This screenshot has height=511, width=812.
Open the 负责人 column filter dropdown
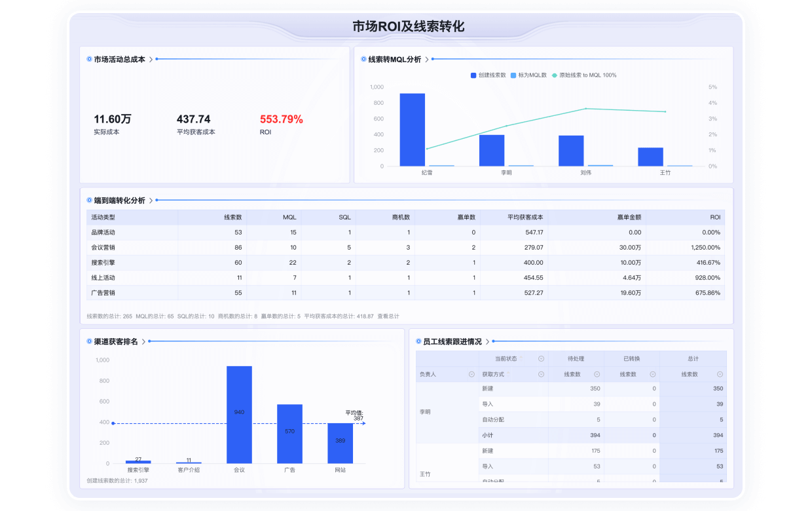point(471,374)
